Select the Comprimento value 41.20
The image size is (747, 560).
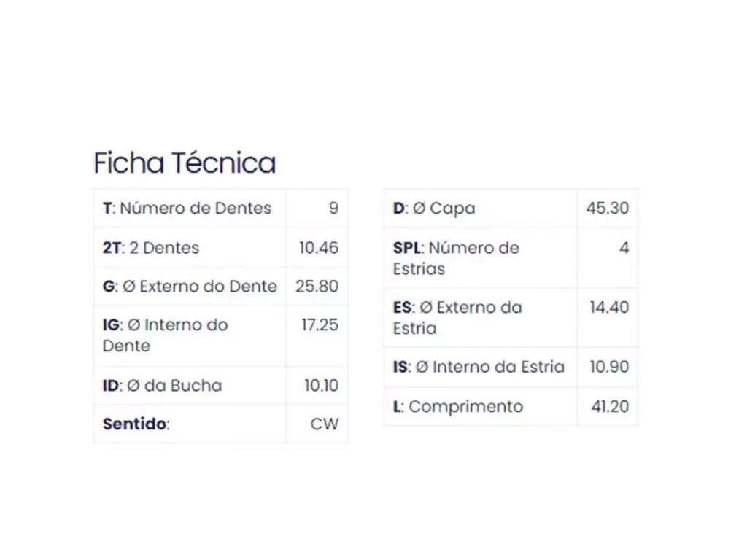point(610,407)
